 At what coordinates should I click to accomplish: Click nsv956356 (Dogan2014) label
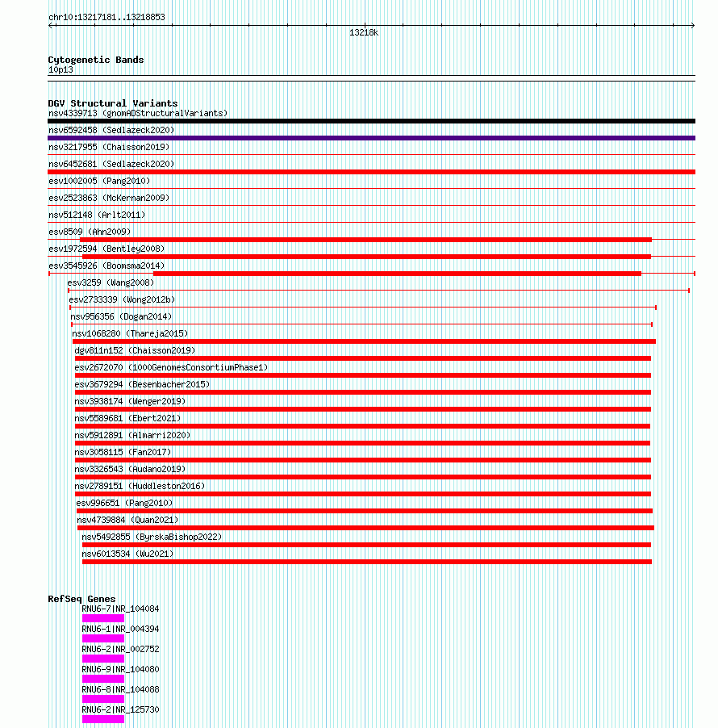pos(121,316)
